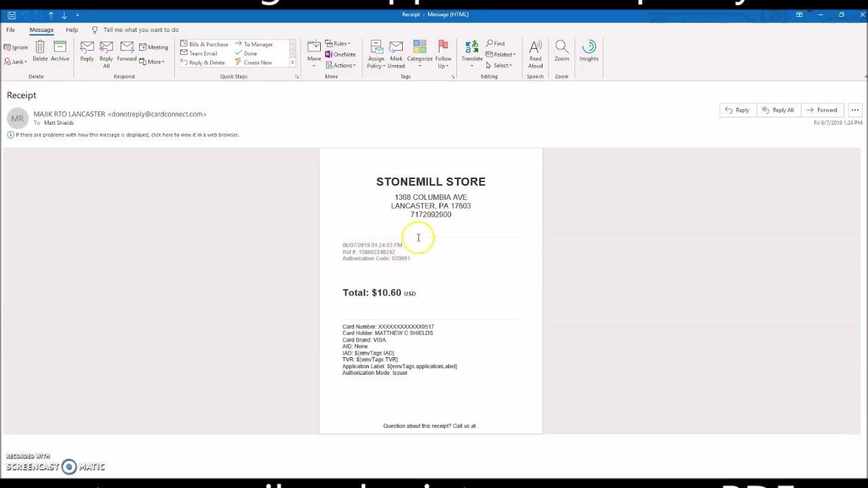Expand the More respond options
868x488 pixels.
(152, 62)
